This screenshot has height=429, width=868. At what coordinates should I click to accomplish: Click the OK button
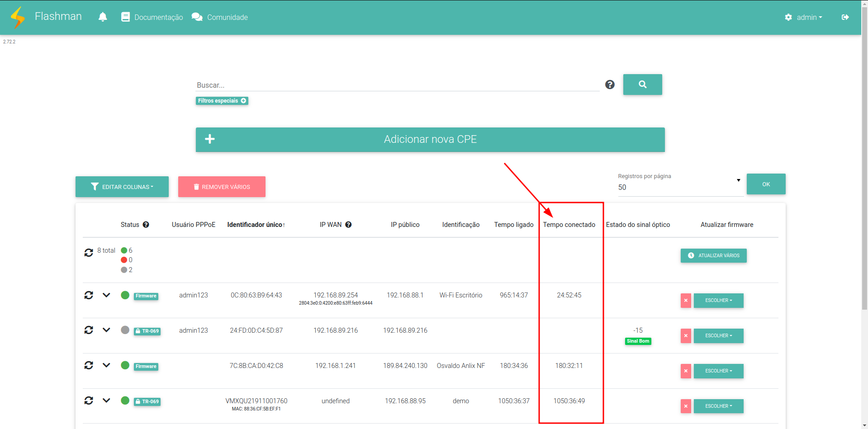tap(766, 184)
